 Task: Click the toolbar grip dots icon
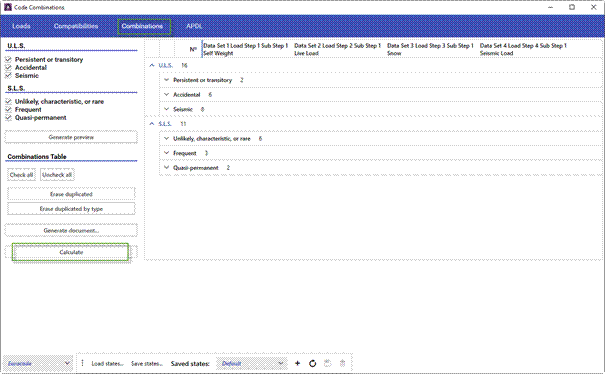coord(82,363)
